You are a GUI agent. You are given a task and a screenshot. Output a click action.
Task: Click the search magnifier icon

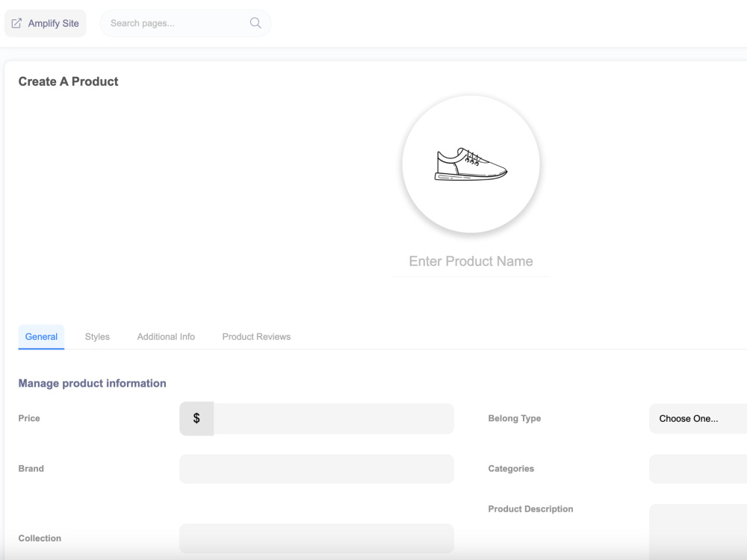point(255,23)
